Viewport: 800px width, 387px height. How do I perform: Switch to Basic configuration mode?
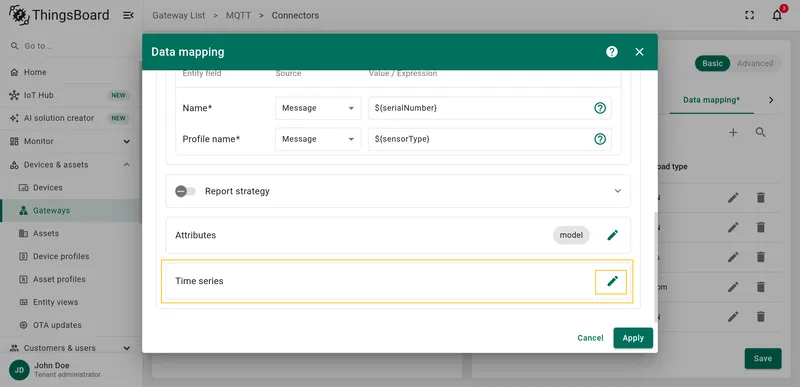tap(712, 63)
